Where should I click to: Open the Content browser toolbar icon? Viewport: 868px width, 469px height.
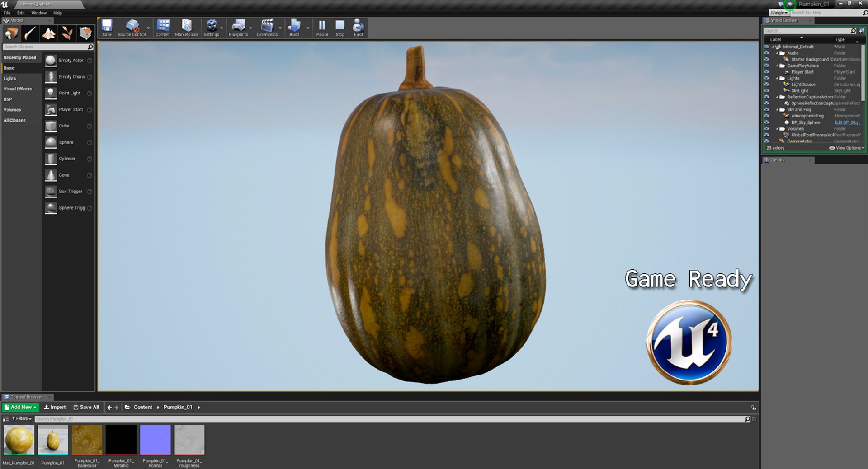coord(163,28)
